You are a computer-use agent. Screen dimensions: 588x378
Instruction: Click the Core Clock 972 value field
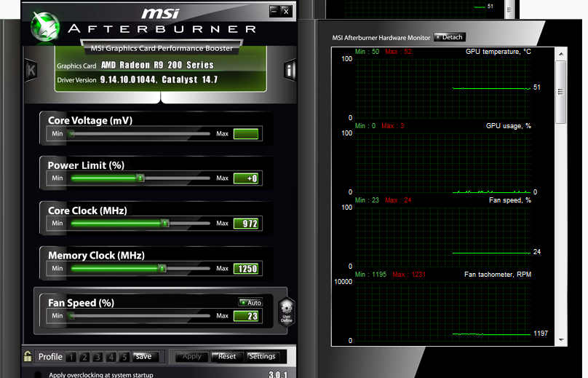tap(246, 224)
